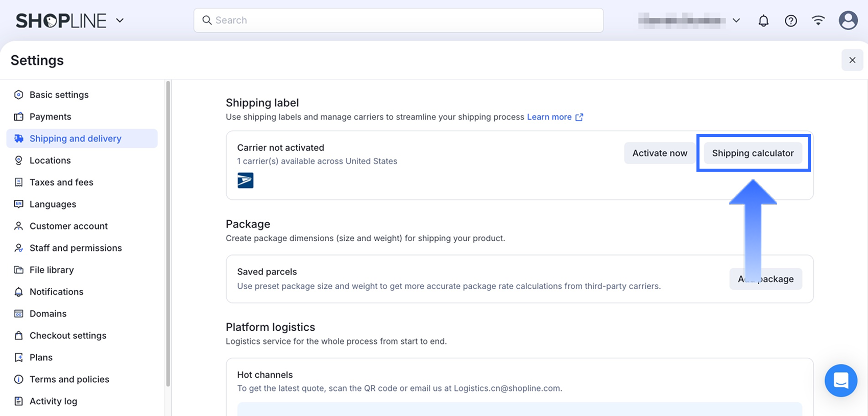The width and height of the screenshot is (868, 416).
Task: Click the Payments wallet icon in sidebar
Action: point(19,117)
